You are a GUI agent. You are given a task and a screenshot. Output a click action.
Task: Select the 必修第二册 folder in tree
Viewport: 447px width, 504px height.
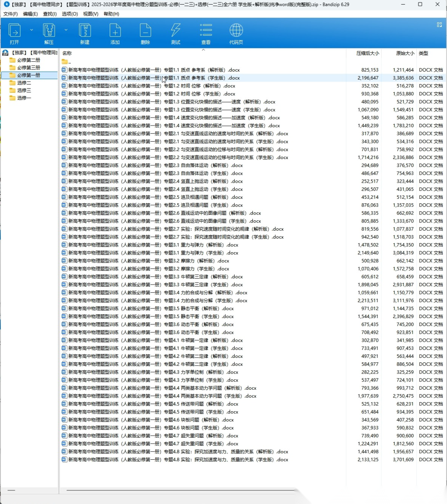tap(29, 60)
